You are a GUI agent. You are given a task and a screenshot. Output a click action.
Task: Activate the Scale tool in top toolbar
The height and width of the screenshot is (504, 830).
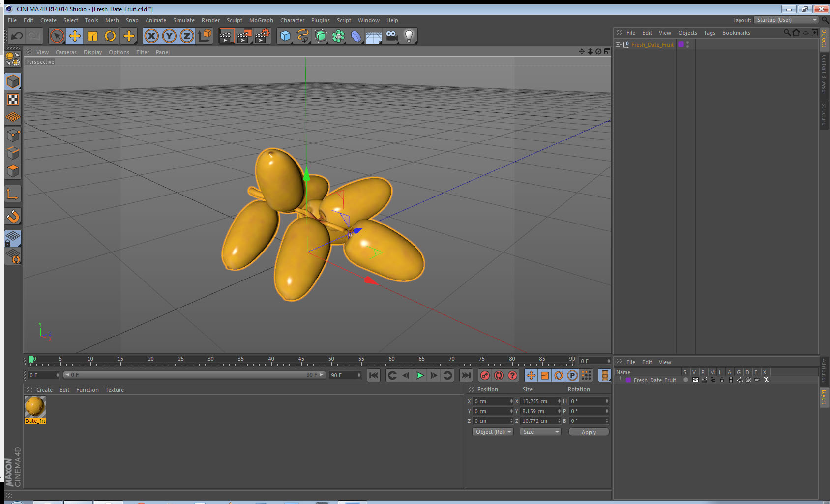92,36
